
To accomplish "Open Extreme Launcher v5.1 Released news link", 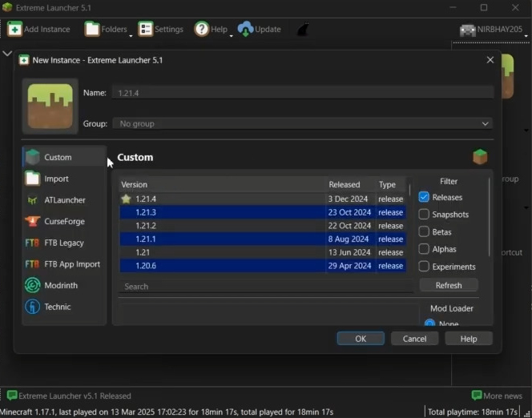I will [x=75, y=396].
